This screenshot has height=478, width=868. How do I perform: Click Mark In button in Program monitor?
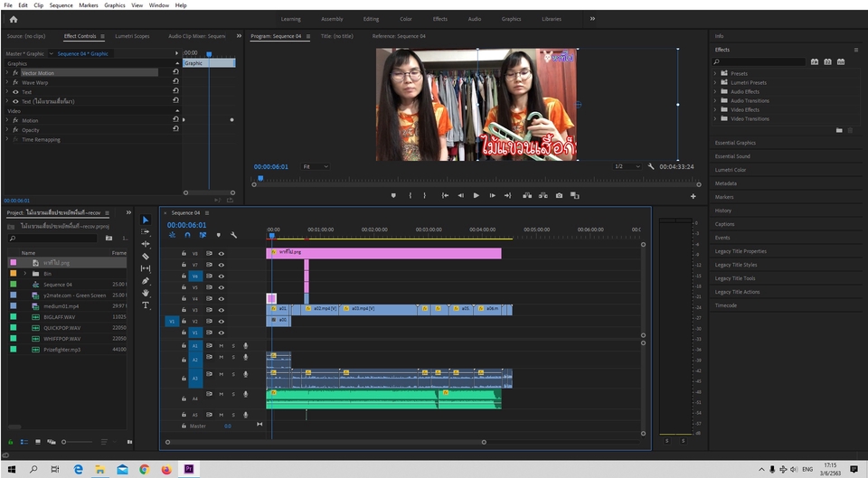coord(410,195)
